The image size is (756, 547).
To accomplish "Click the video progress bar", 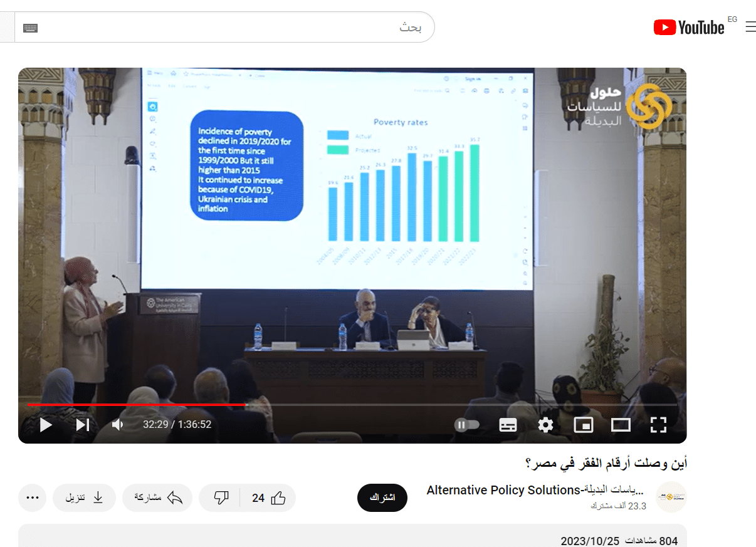I will click(351, 405).
